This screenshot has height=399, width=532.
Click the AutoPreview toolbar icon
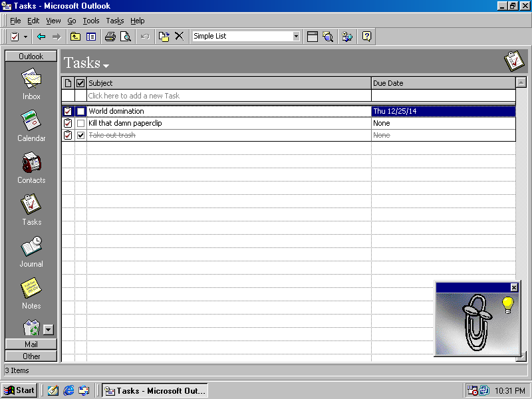click(x=312, y=37)
